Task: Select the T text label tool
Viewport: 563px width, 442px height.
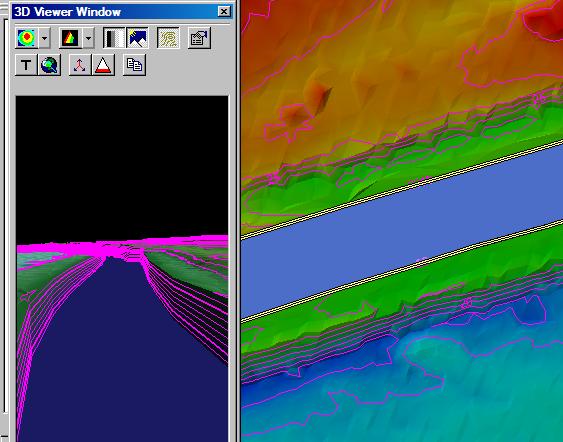Action: tap(26, 65)
